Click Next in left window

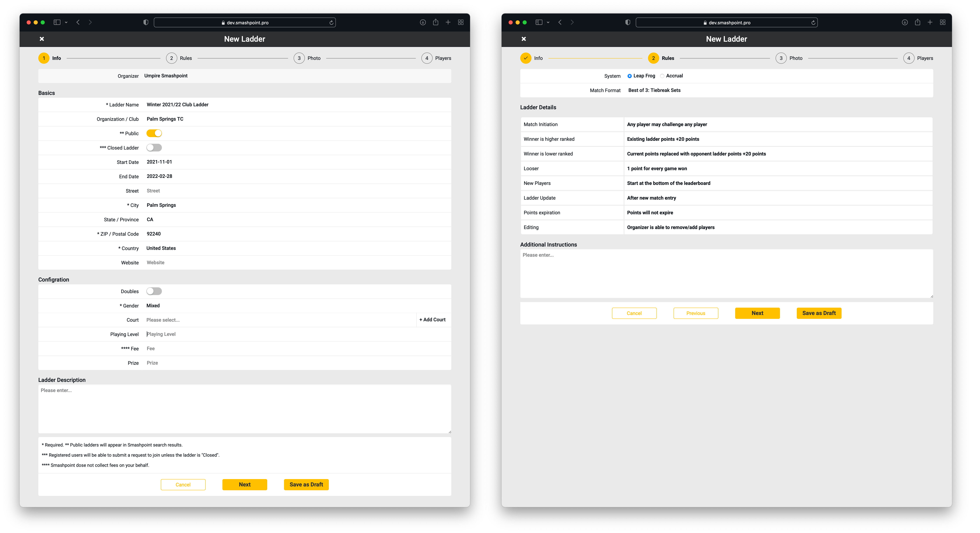click(245, 485)
